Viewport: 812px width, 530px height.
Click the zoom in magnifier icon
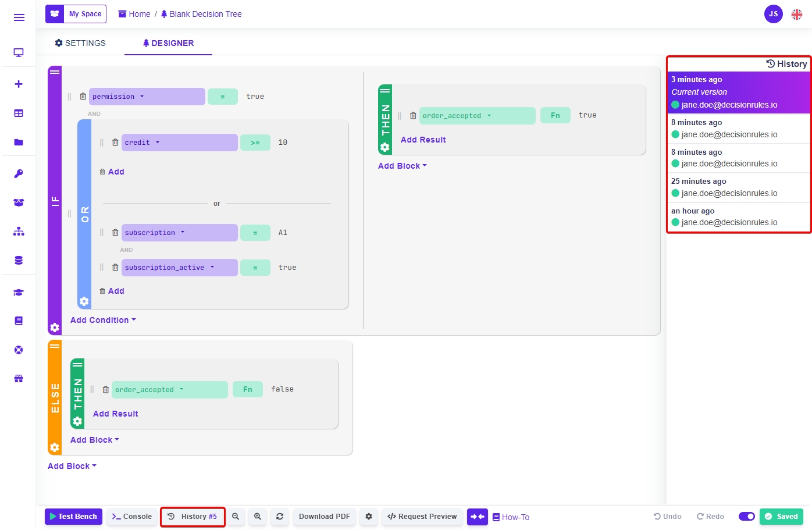[258, 517]
